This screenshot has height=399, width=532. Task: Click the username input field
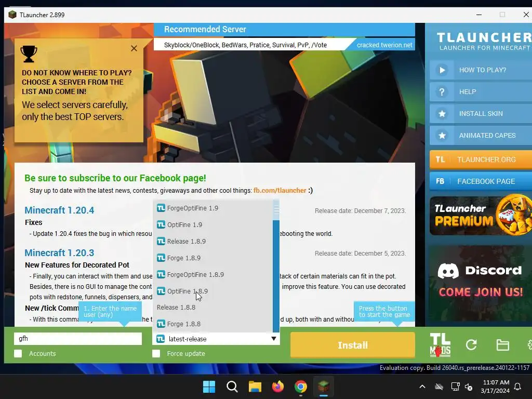tap(78, 339)
